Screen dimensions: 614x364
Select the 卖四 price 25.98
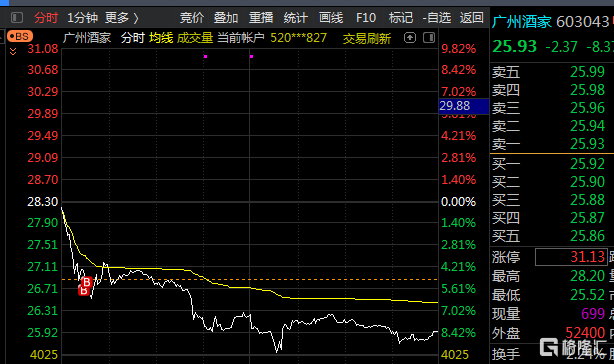tap(587, 90)
